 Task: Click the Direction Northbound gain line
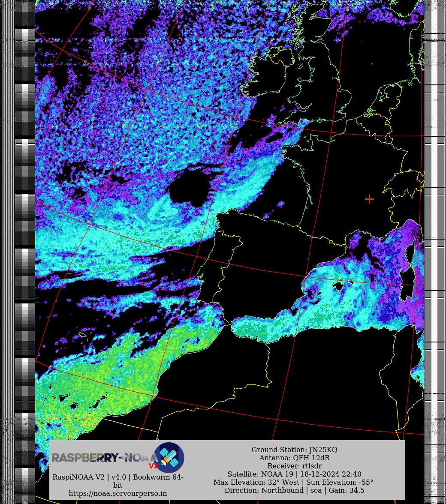click(294, 490)
